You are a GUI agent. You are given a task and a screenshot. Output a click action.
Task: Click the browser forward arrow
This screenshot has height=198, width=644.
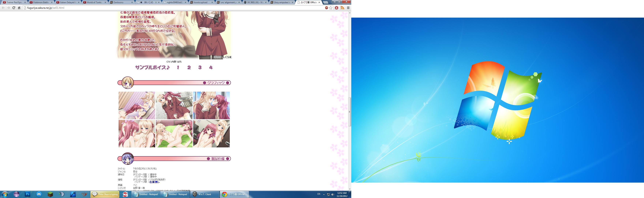click(8, 8)
